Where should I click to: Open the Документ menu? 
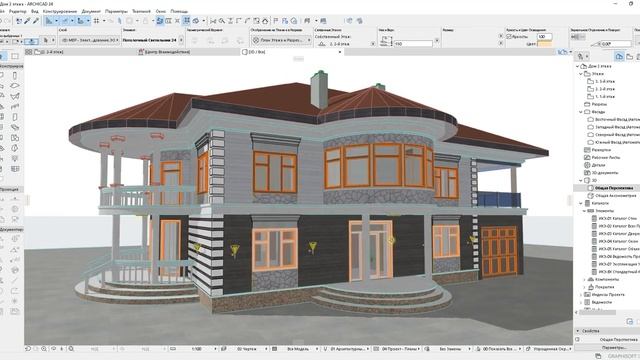point(91,11)
